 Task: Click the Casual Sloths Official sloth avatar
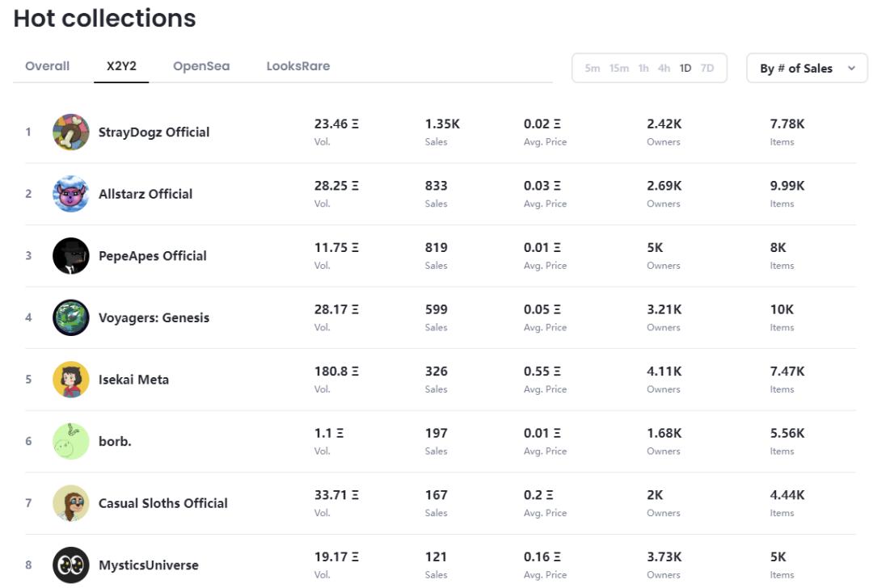point(71,503)
